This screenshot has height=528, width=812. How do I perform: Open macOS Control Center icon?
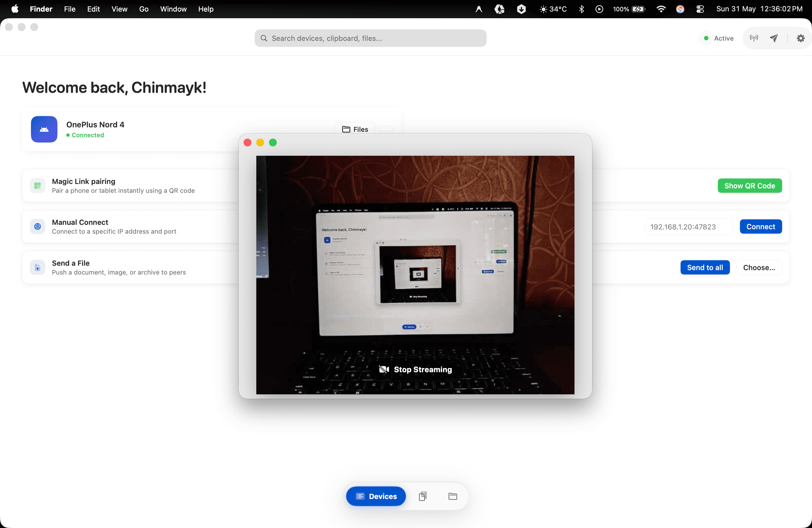(700, 9)
